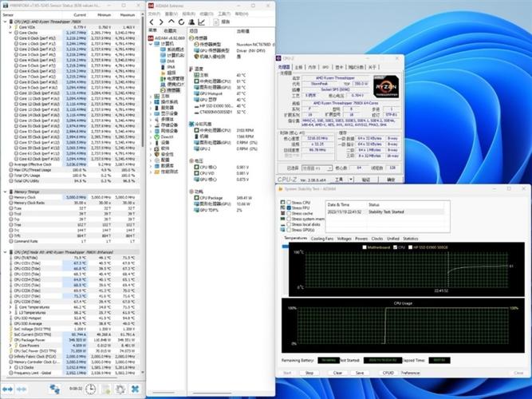Click Save button in stability test
This screenshot has width=532, height=399.
[x=360, y=373]
